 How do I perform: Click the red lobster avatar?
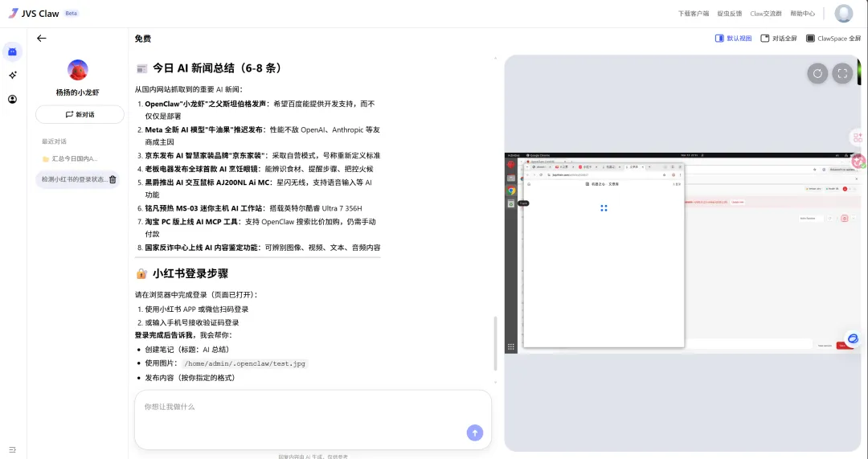[77, 70]
